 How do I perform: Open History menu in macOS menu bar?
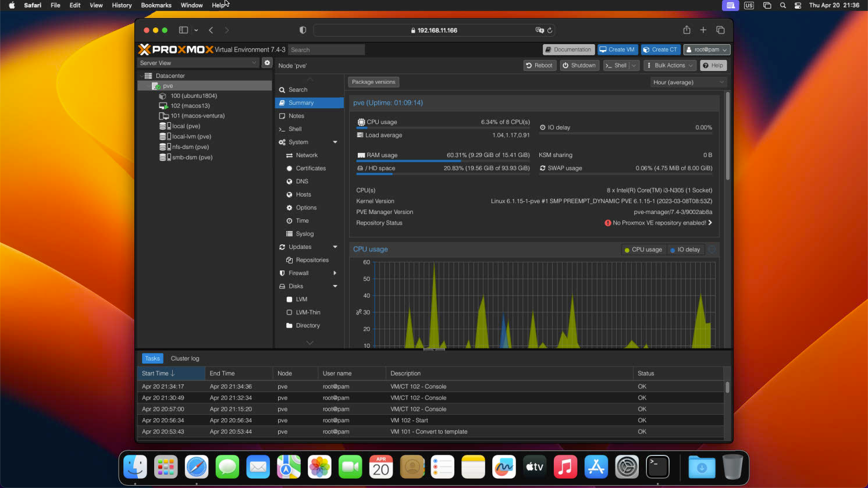tap(122, 5)
